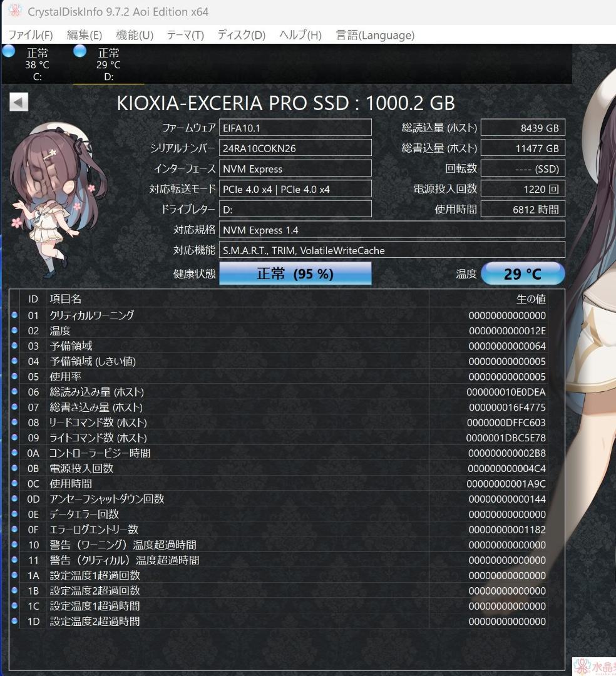Click the 水島 watermark in the bottom-right corner

(593, 665)
